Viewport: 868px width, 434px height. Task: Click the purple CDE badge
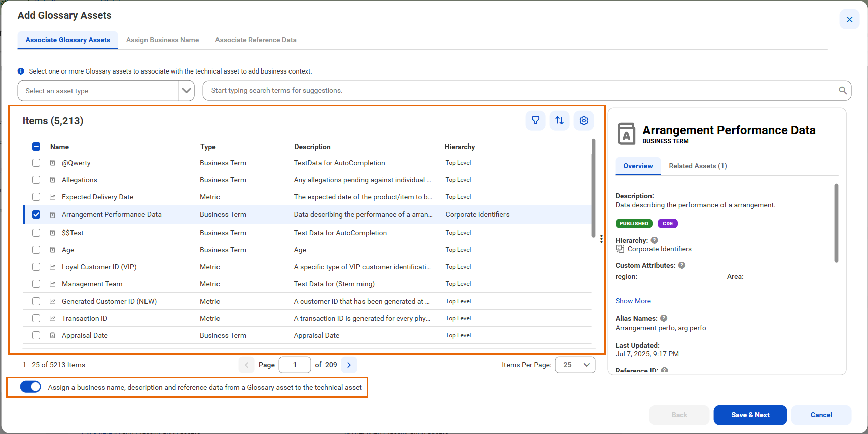coord(668,224)
